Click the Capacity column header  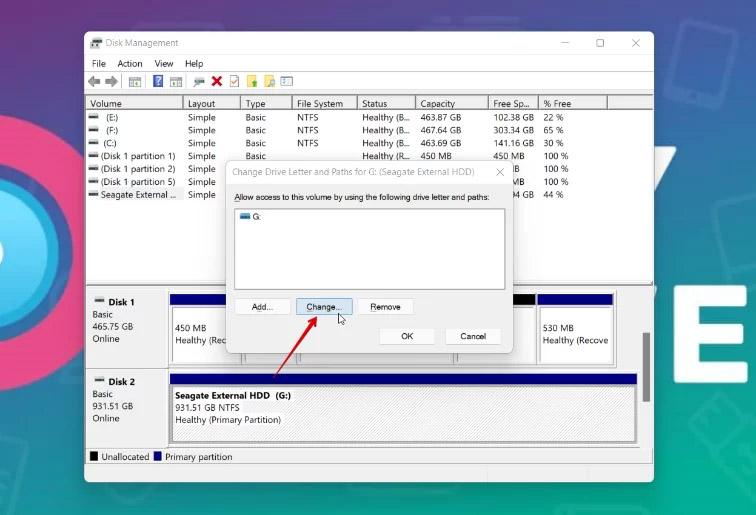pos(452,103)
